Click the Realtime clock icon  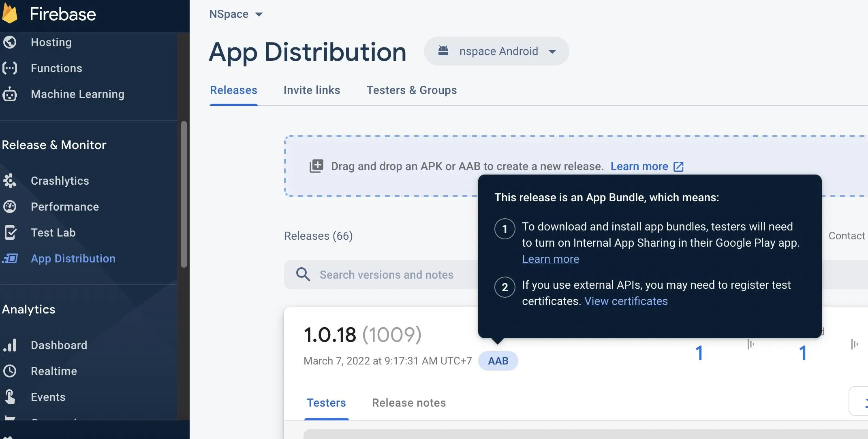coord(10,371)
